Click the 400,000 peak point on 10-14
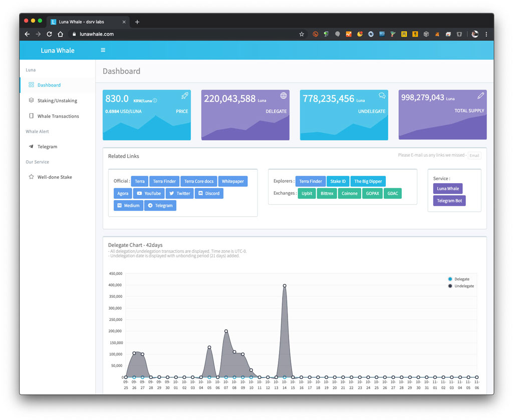Screen dimensions: 513x420 (285, 286)
